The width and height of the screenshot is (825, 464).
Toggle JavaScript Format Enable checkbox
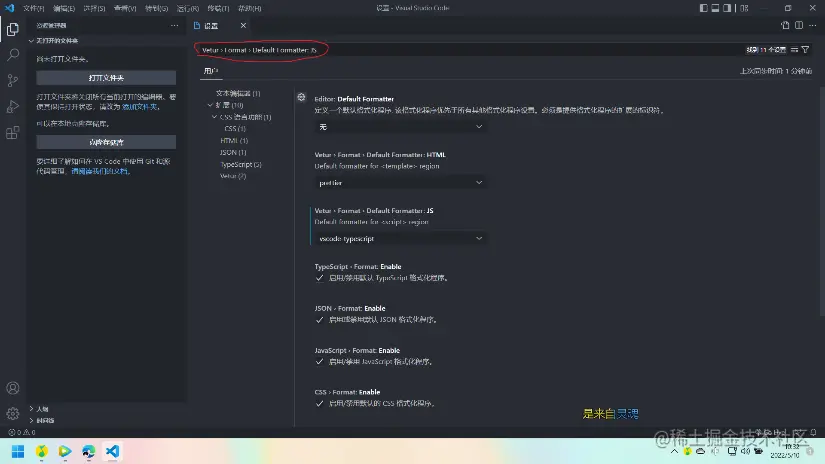319,362
